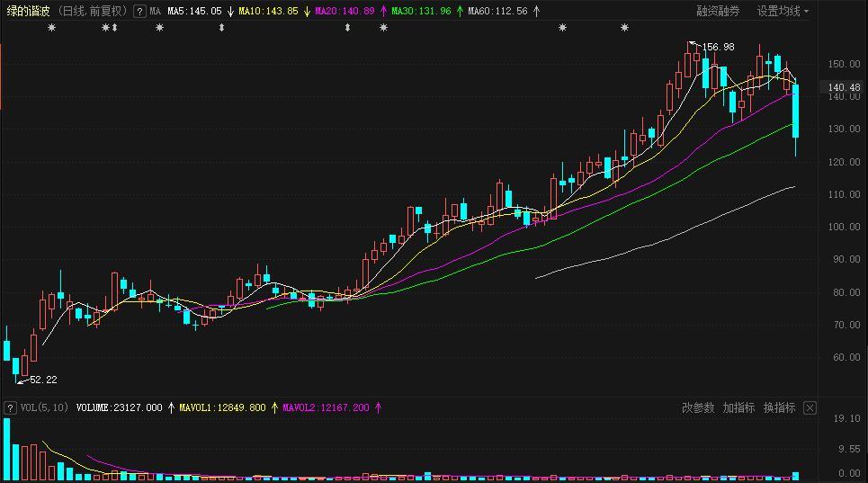Close the volume indicator panel
The width and height of the screenshot is (868, 483).
(x=810, y=407)
